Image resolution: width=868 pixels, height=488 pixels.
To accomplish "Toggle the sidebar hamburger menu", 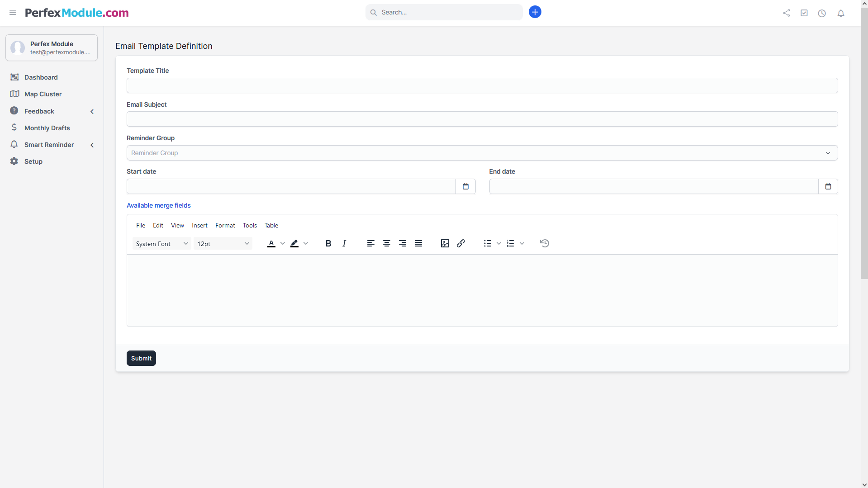I will coord(13,13).
